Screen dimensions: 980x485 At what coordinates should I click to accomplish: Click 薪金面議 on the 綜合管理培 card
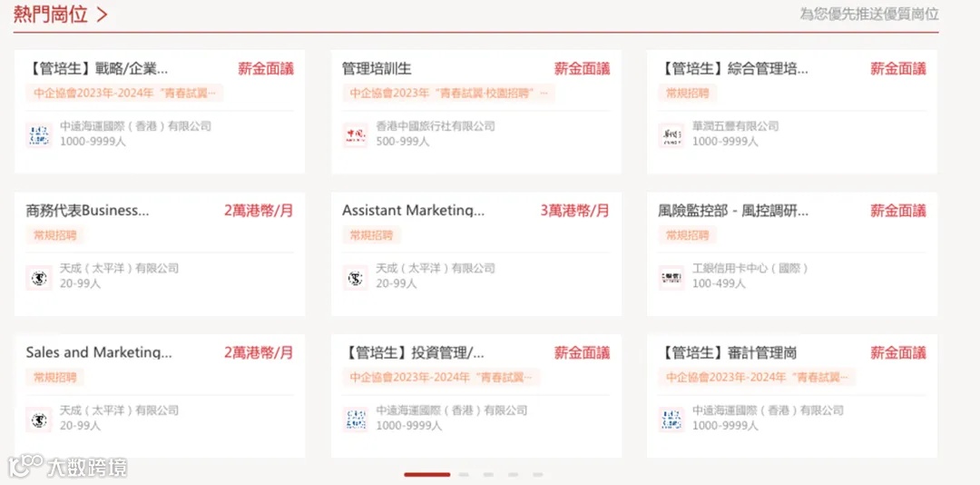(898, 69)
